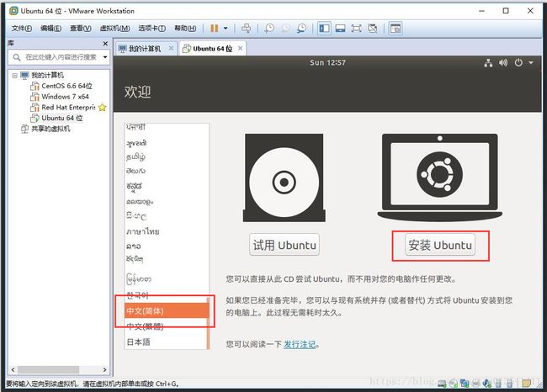Toggle the thumbnail bar view icon
The height and width of the screenshot is (392, 547).
click(x=340, y=29)
